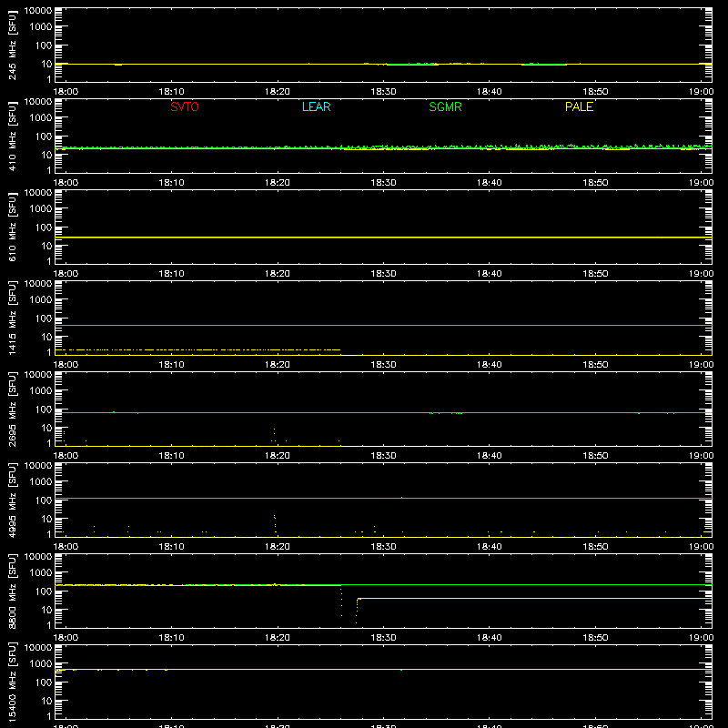728x728 pixels.
Task: Click the red SVTO legend label
Action: coord(185,106)
